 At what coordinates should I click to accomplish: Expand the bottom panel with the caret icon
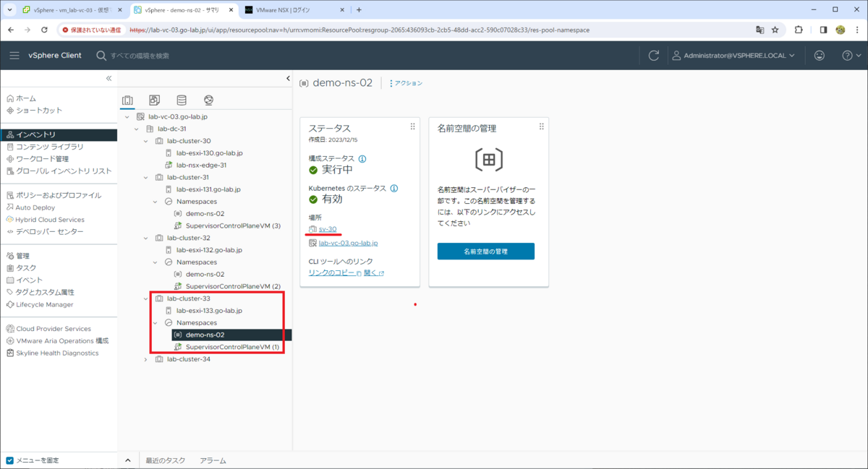coord(128,460)
